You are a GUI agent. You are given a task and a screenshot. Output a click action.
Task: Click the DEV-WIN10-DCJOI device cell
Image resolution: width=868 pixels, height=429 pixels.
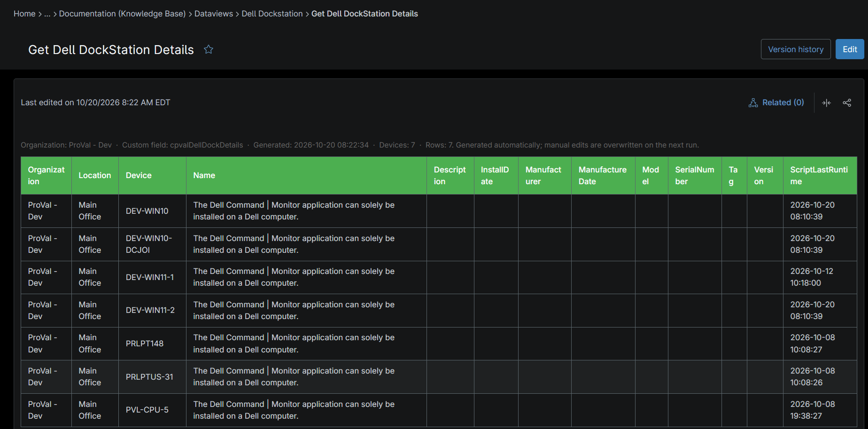click(x=152, y=244)
